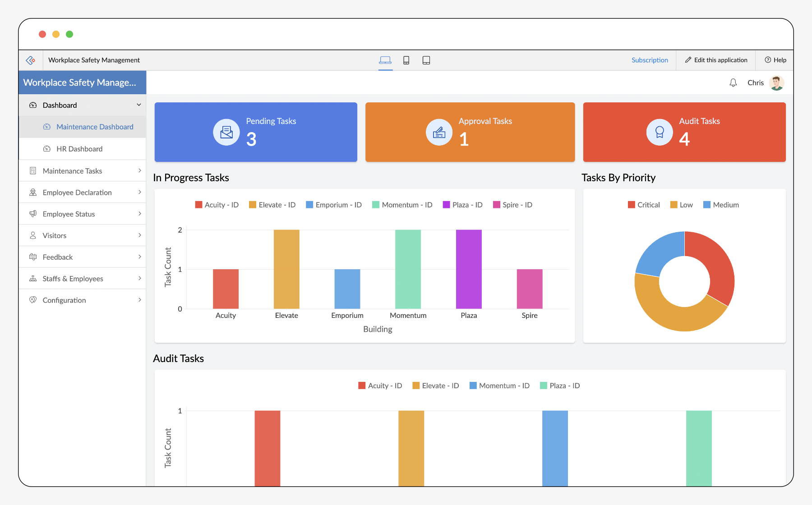The width and height of the screenshot is (812, 505).
Task: Select Maintenance Dashboard in sidebar
Action: (95, 127)
